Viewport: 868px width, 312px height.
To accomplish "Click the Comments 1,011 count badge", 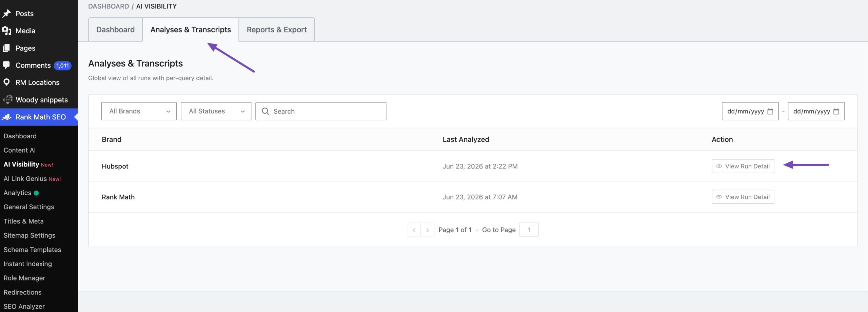I will [x=62, y=65].
